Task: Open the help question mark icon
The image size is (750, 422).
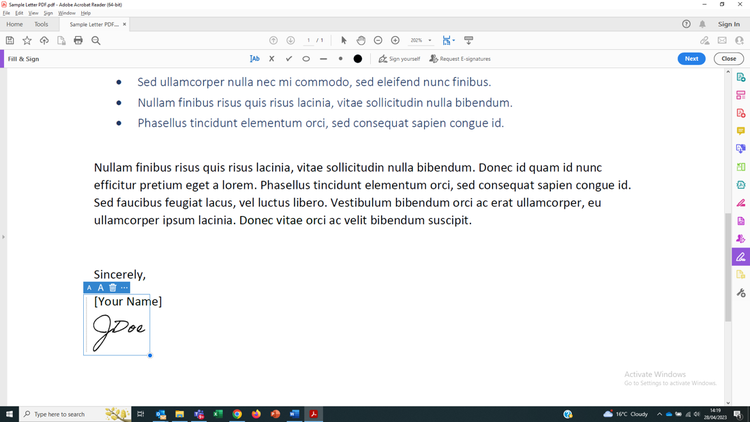Action: pyautogui.click(x=686, y=24)
